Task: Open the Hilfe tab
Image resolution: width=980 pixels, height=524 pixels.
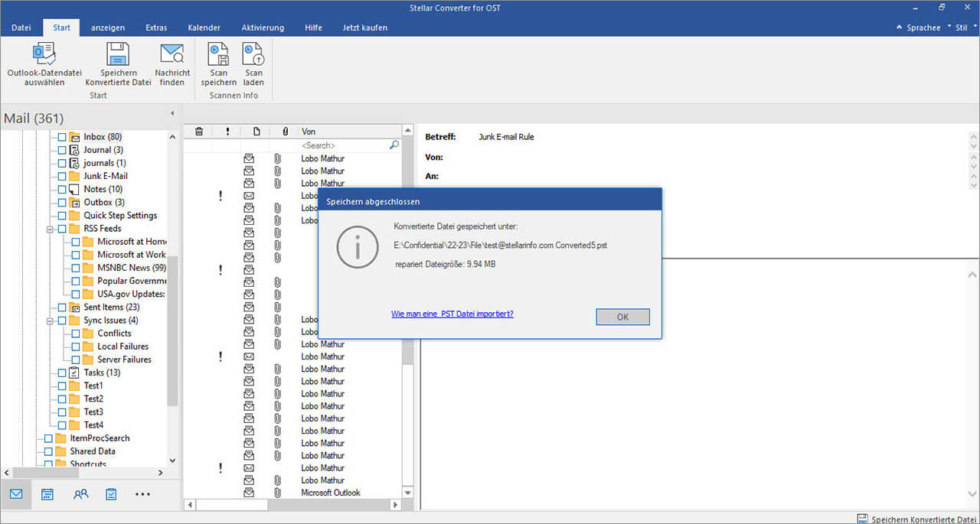Action: coord(313,28)
